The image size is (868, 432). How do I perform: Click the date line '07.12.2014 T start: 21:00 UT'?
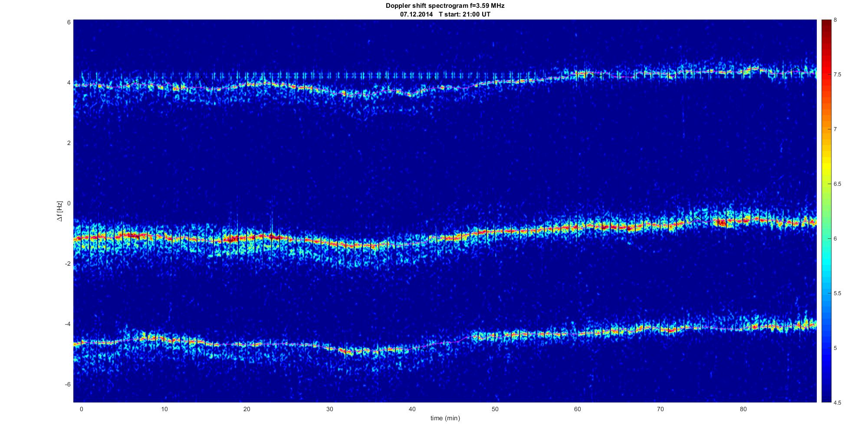click(445, 14)
